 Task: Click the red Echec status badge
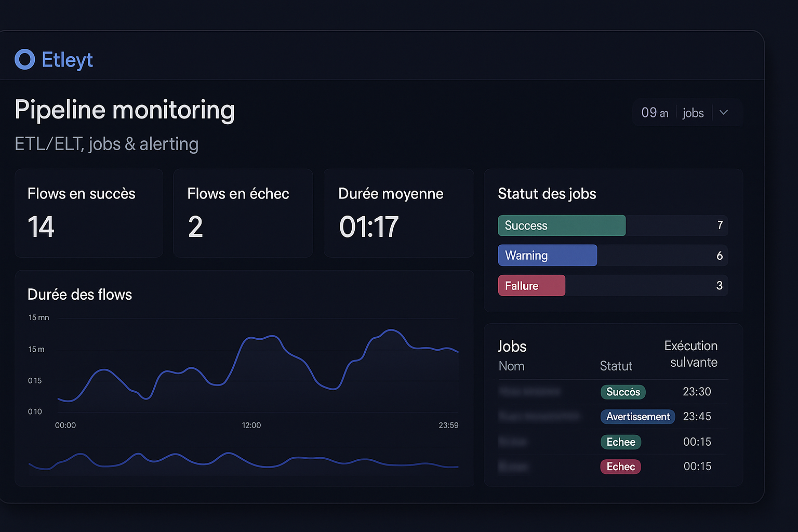click(x=620, y=467)
